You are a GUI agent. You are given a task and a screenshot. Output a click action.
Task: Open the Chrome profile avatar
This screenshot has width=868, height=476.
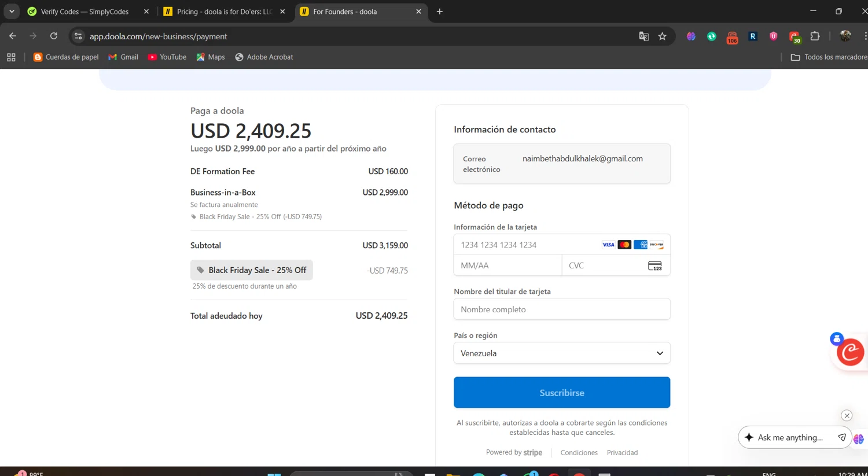coord(845,36)
